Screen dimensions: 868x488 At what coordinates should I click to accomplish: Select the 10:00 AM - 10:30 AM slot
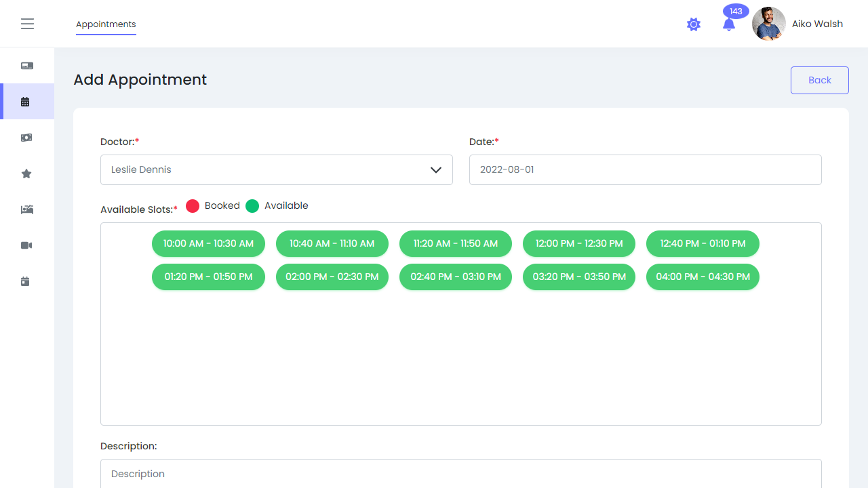[x=208, y=243]
